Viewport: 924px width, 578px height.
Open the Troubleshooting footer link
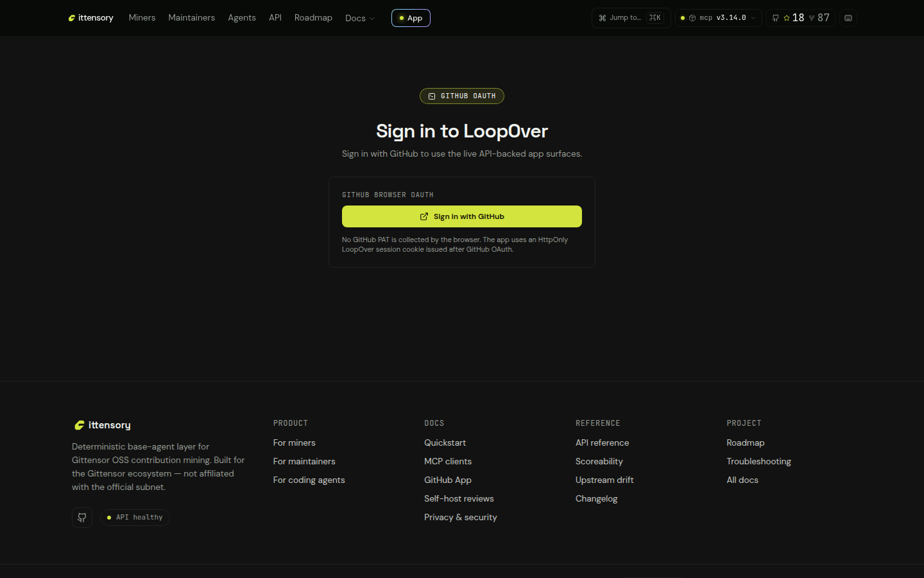click(759, 461)
